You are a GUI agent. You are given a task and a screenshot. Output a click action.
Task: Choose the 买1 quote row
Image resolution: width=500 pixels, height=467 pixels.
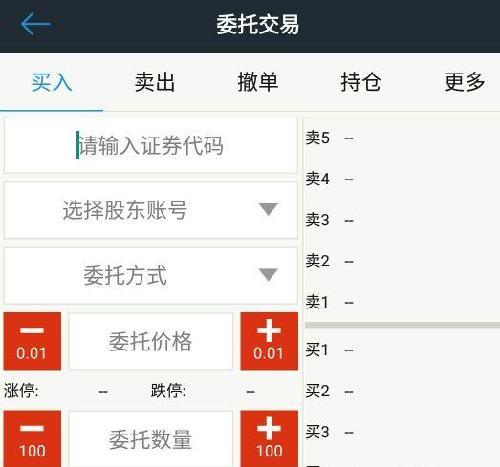click(x=402, y=350)
